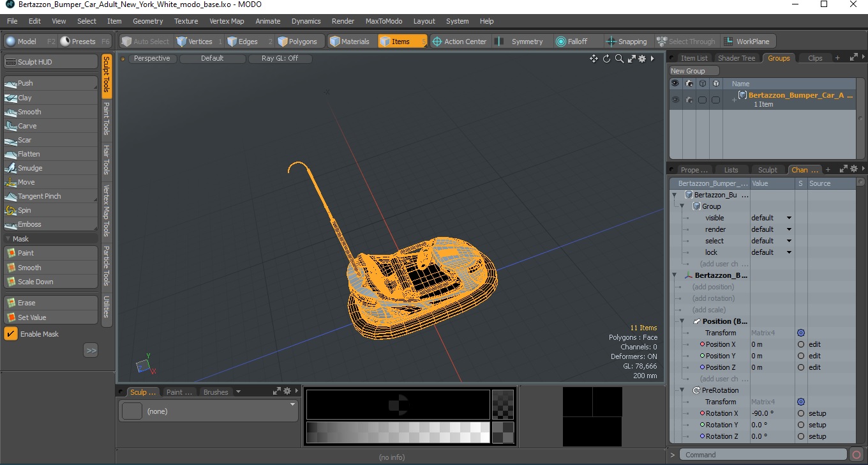Click the Command input field
868x465 pixels.
click(x=764, y=455)
